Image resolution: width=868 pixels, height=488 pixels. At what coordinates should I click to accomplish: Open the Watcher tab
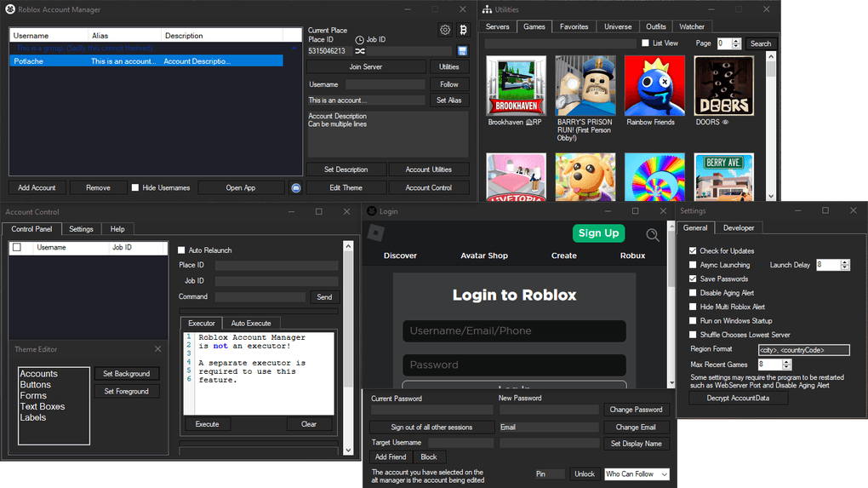pyautogui.click(x=692, y=26)
